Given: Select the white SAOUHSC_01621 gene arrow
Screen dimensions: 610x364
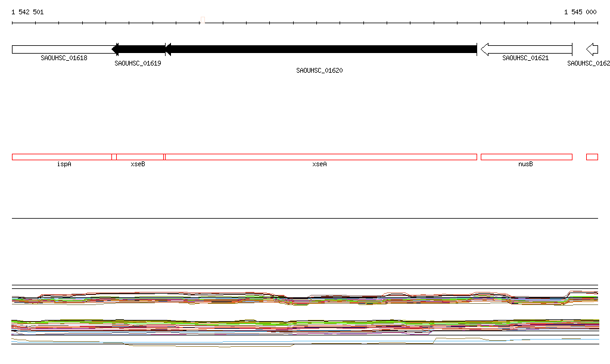Looking at the screenshot, I should [527, 49].
